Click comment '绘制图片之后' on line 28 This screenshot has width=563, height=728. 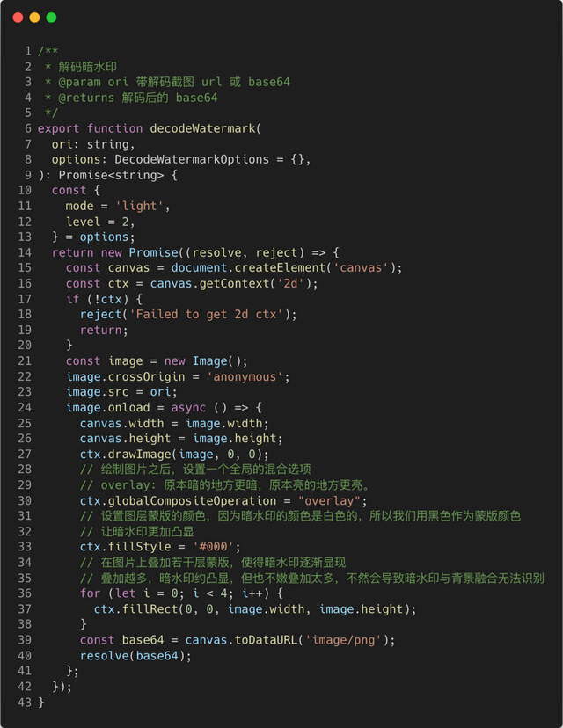tap(135, 470)
